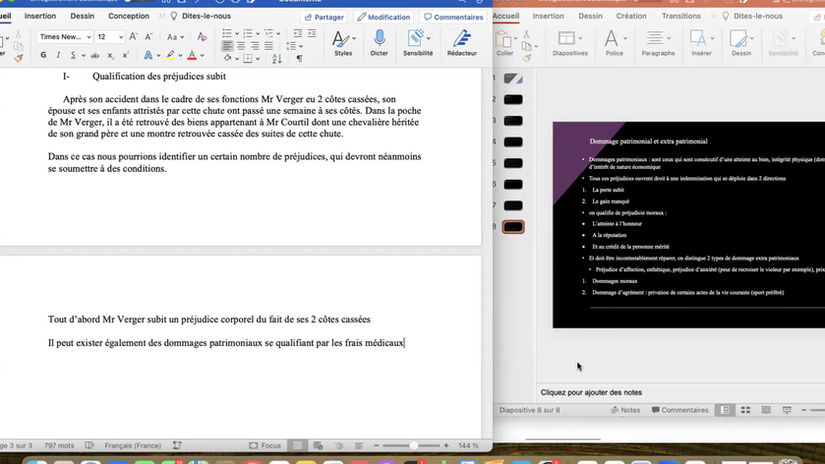The image size is (825, 464).
Task: Align text left in Word
Action: (x=227, y=46)
